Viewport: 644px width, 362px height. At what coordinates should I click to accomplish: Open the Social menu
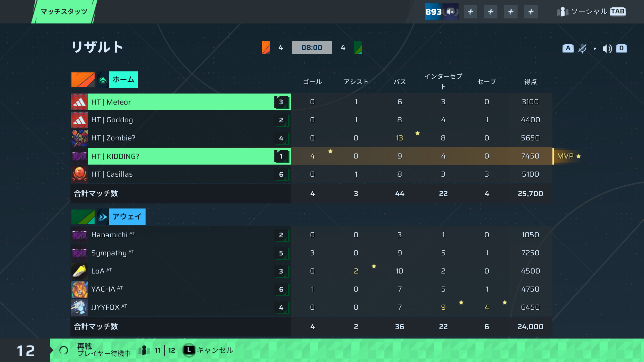(591, 12)
